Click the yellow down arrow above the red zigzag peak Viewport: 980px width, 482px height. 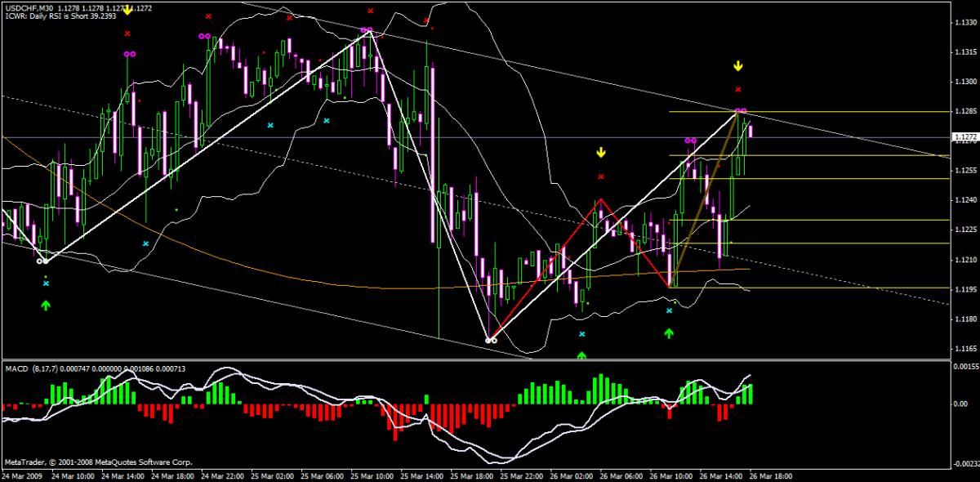(601, 152)
